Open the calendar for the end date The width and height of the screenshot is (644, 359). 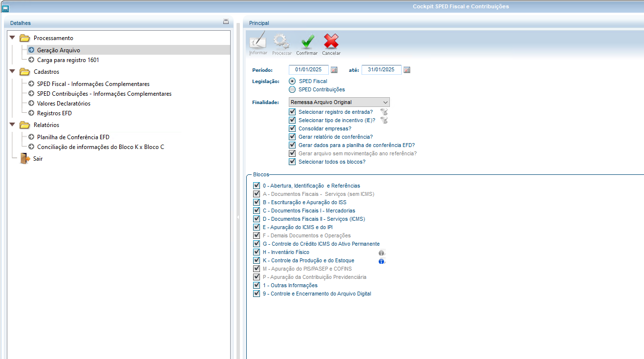click(407, 70)
